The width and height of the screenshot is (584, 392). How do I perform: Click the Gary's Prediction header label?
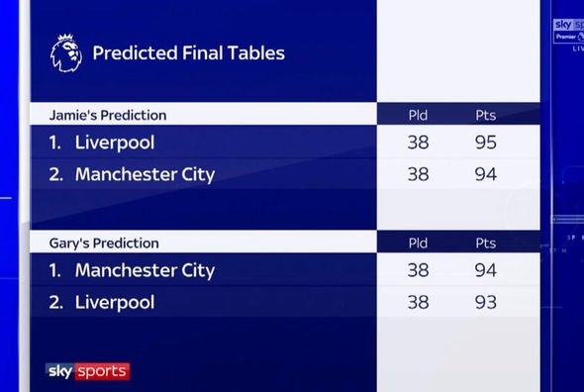point(104,243)
